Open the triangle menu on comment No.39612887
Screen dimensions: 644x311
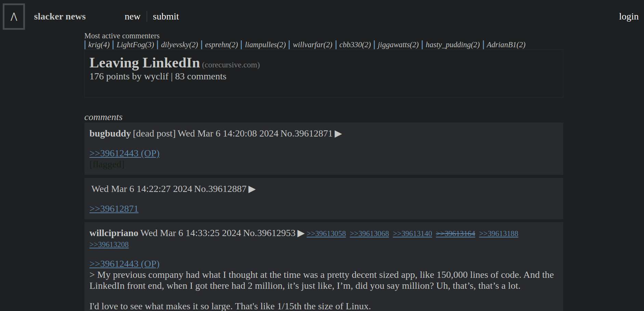(252, 189)
